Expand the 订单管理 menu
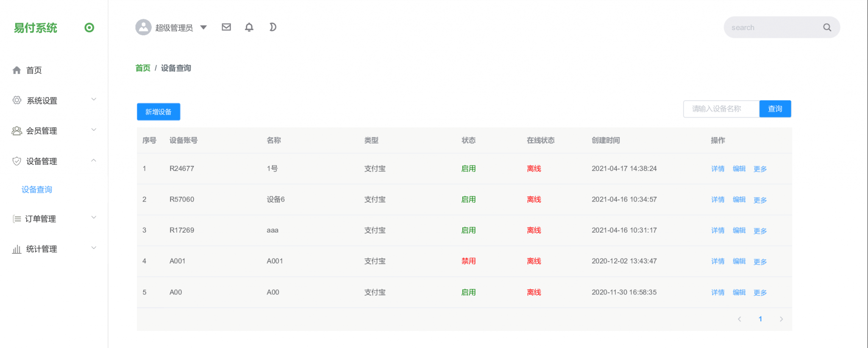The image size is (868, 348). tap(41, 219)
